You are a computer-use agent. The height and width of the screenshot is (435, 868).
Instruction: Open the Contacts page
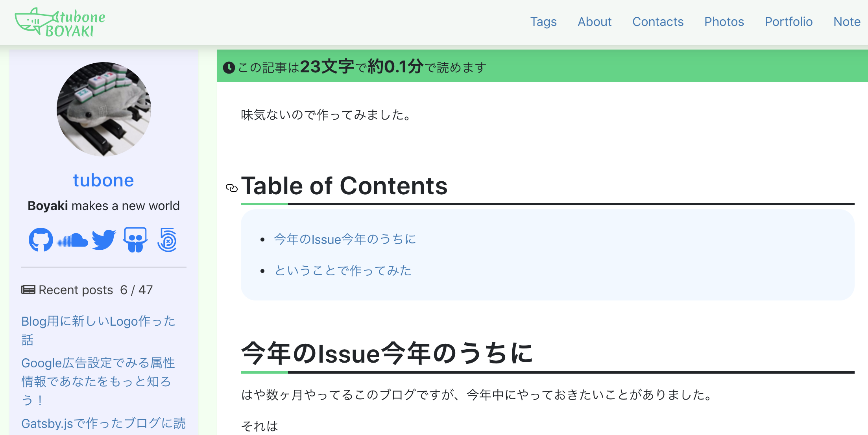pos(658,22)
